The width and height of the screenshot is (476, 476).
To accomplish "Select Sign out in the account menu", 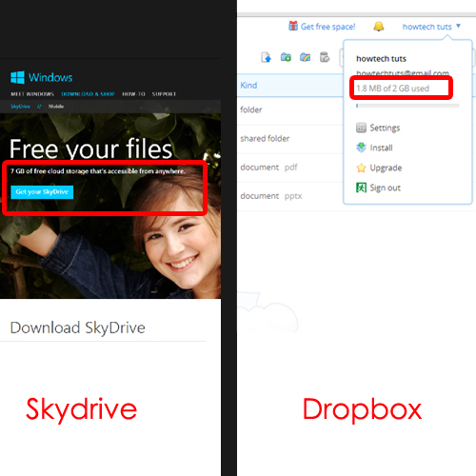I will point(385,188).
